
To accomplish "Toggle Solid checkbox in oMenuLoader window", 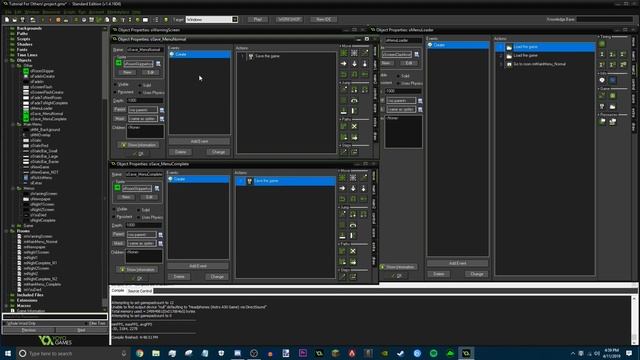I will 398,76.
